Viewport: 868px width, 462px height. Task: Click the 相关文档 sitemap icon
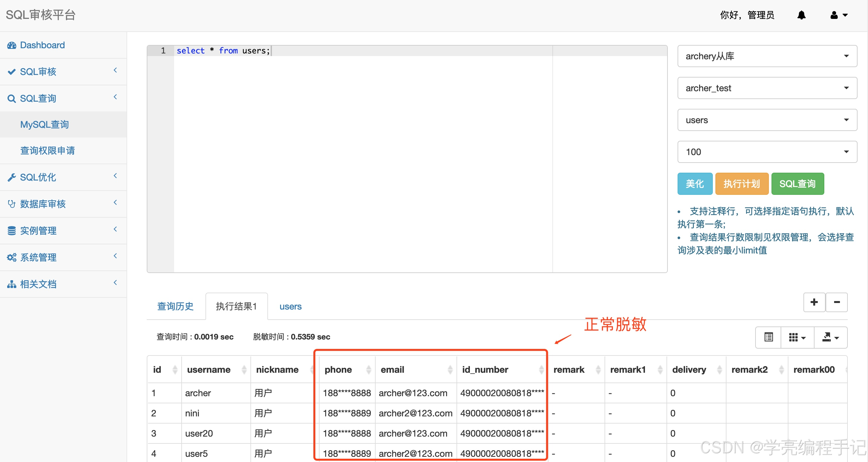pyautogui.click(x=11, y=284)
